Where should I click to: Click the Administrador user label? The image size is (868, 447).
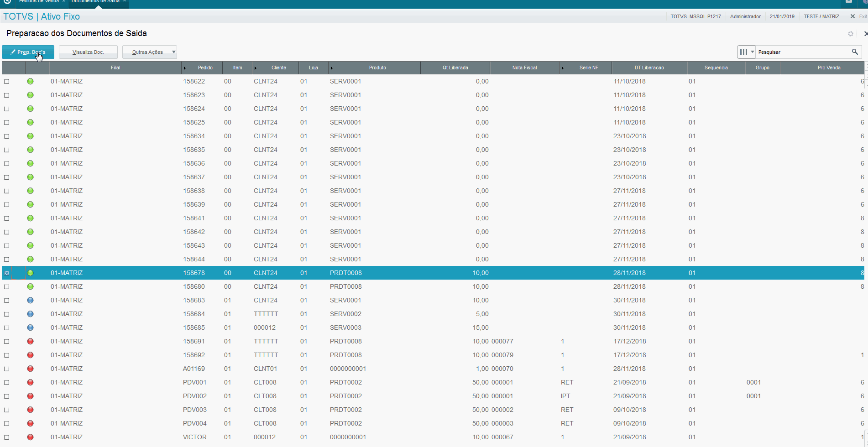(x=745, y=16)
